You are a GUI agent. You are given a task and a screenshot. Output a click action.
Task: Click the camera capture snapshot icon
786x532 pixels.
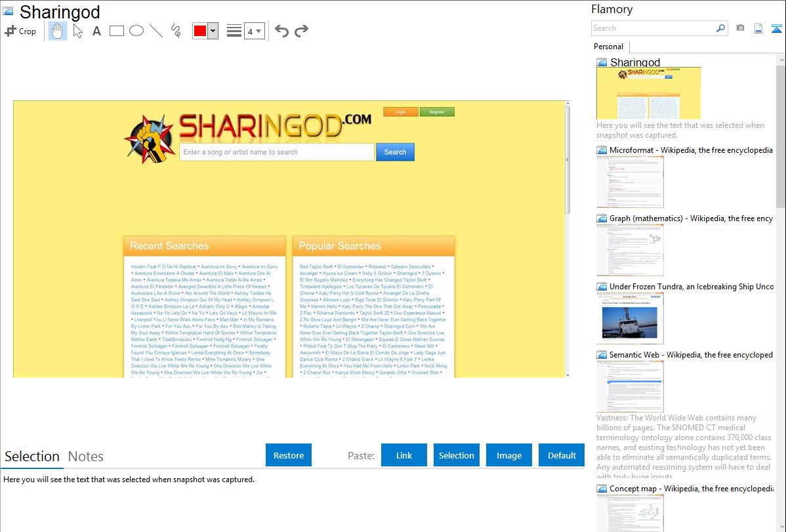740,28
